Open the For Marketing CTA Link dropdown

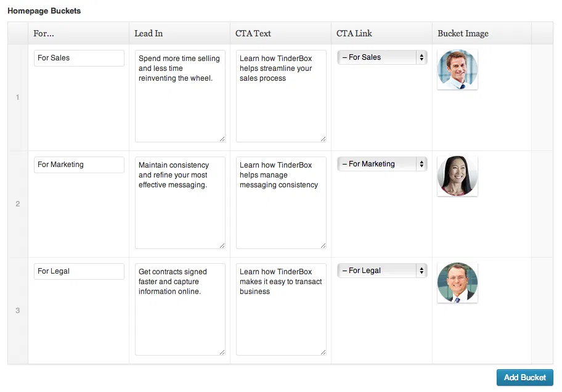click(x=382, y=164)
